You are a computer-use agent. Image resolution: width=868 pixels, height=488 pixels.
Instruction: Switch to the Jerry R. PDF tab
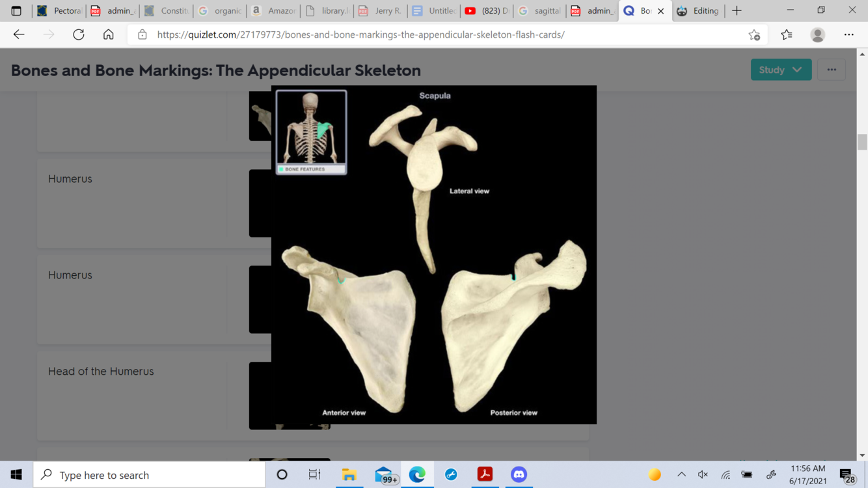[379, 10]
